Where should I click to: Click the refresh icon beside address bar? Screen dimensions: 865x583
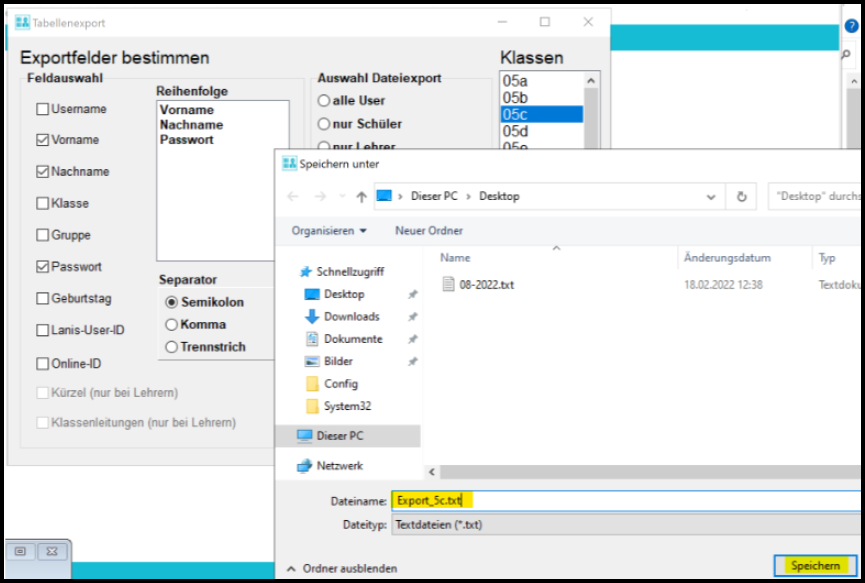pos(741,197)
